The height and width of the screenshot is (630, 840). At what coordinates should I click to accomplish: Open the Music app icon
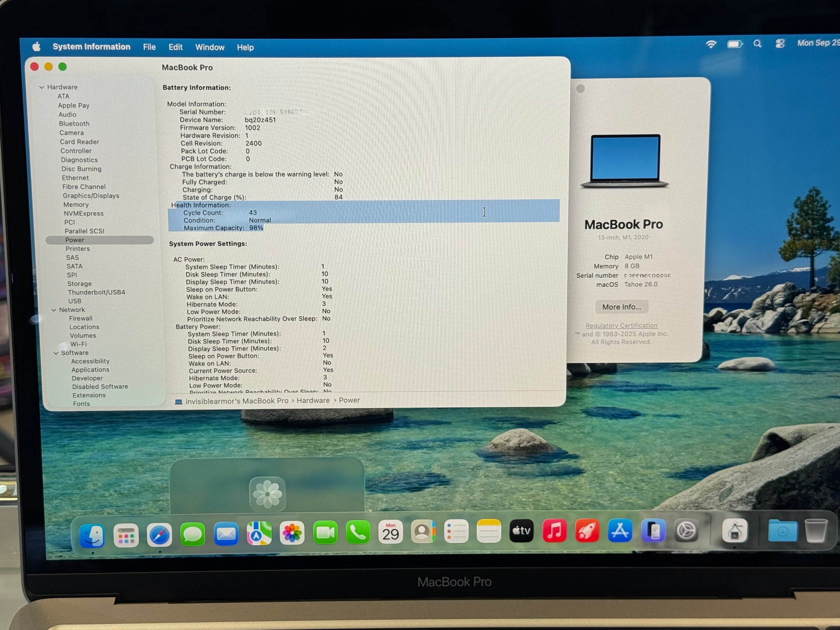tap(554, 531)
